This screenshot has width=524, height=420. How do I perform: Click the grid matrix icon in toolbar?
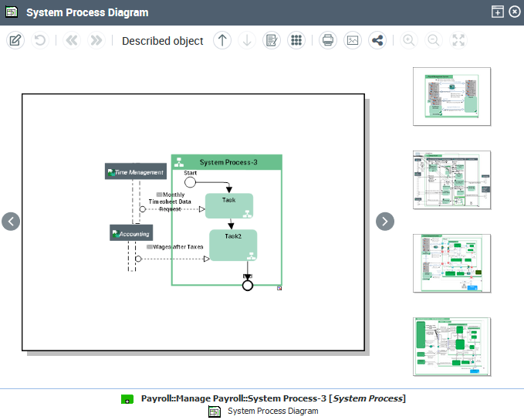click(296, 41)
